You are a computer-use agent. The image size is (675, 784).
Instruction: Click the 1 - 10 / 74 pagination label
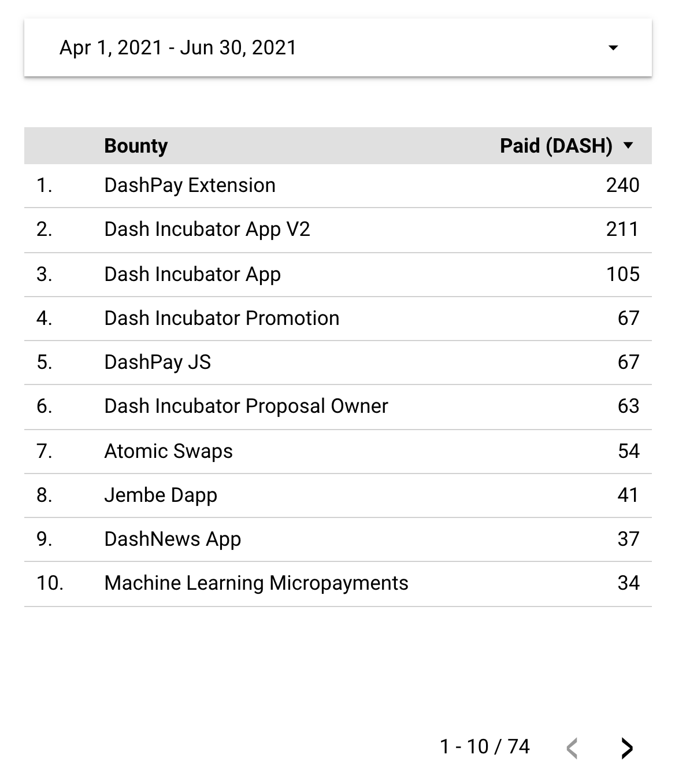[484, 747]
